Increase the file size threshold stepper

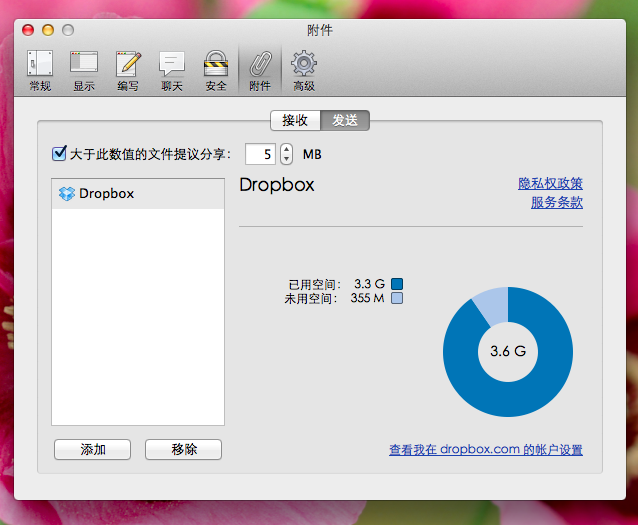286,149
